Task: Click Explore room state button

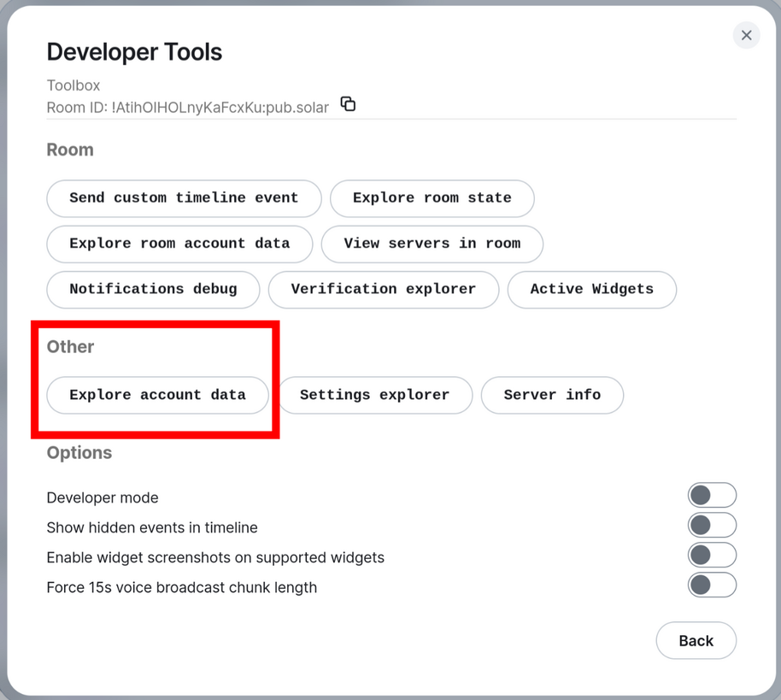Action: [432, 198]
